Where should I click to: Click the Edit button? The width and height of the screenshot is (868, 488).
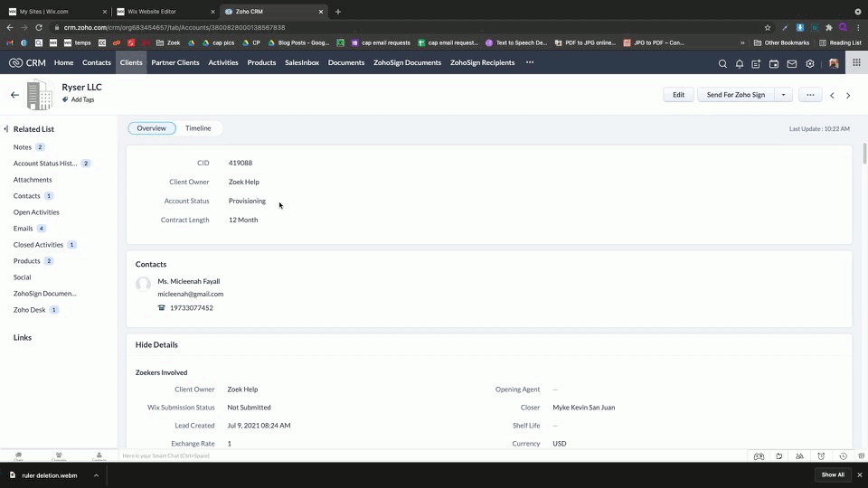click(679, 95)
